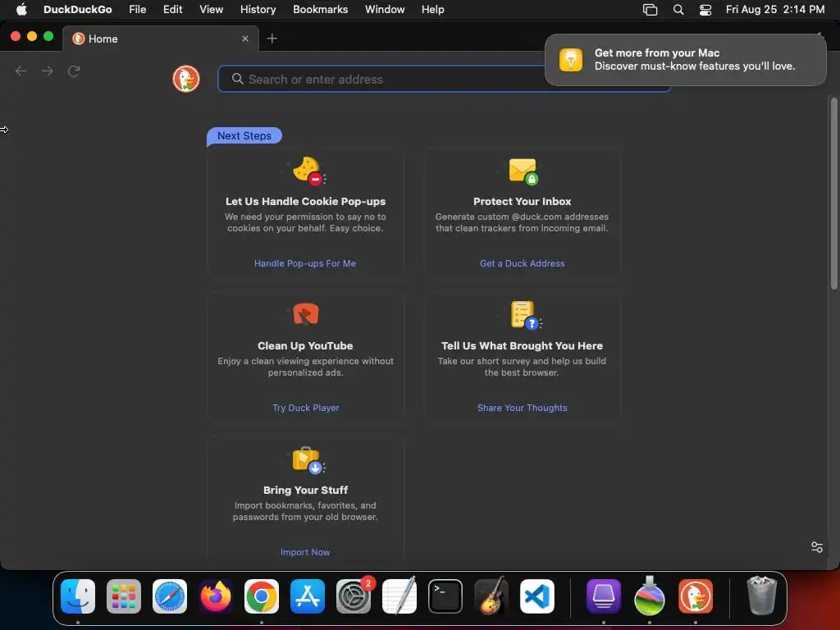This screenshot has width=840, height=630.
Task: Click the Tips lightbulb icon in notification
Action: 571,59
